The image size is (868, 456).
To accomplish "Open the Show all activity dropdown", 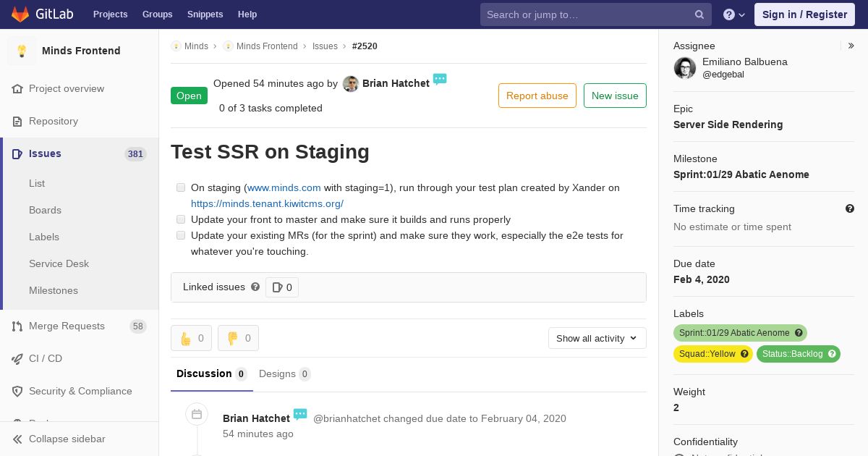I will point(597,338).
